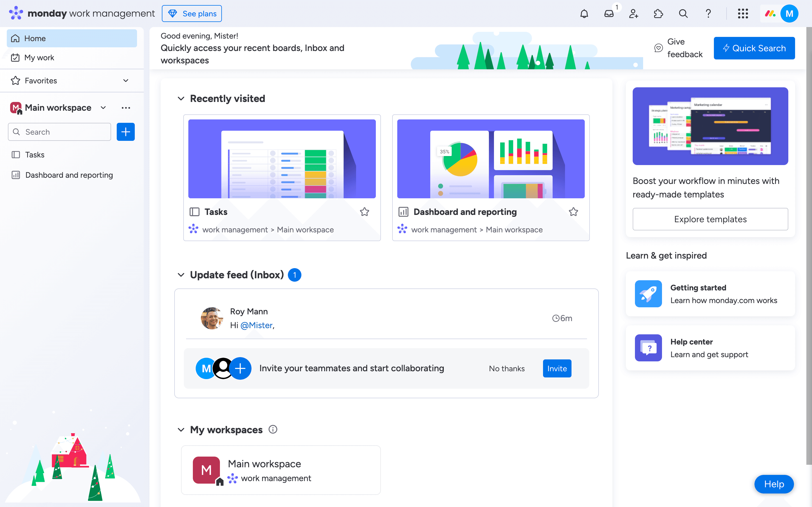Screen dimensions: 812x507
Task: Collapse the Update feed section
Action: click(x=181, y=275)
